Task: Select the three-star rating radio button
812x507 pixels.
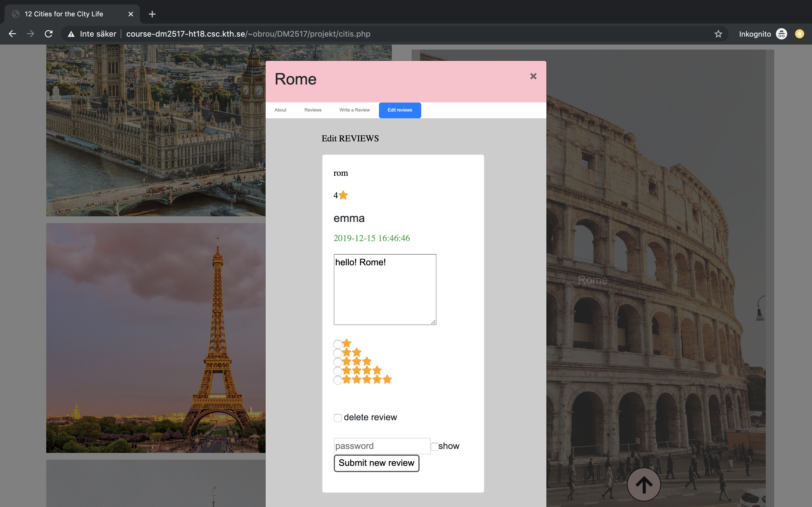Action: click(x=337, y=362)
